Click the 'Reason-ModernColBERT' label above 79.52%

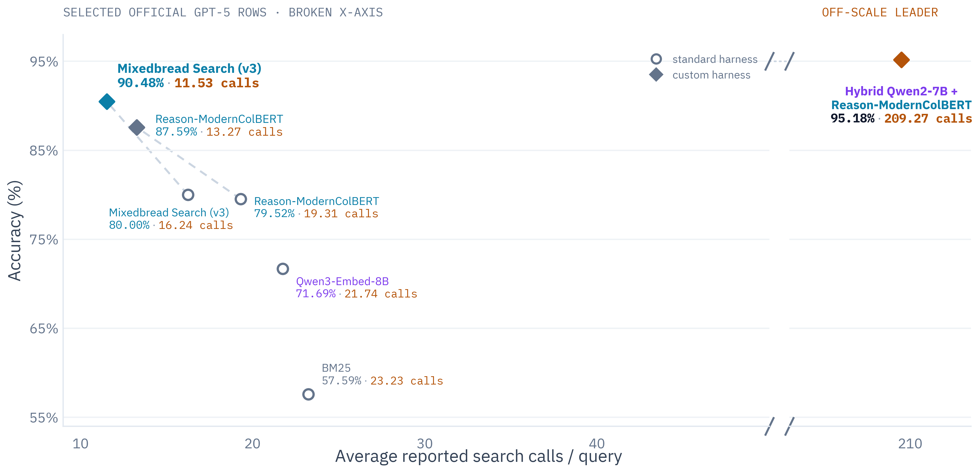click(316, 201)
